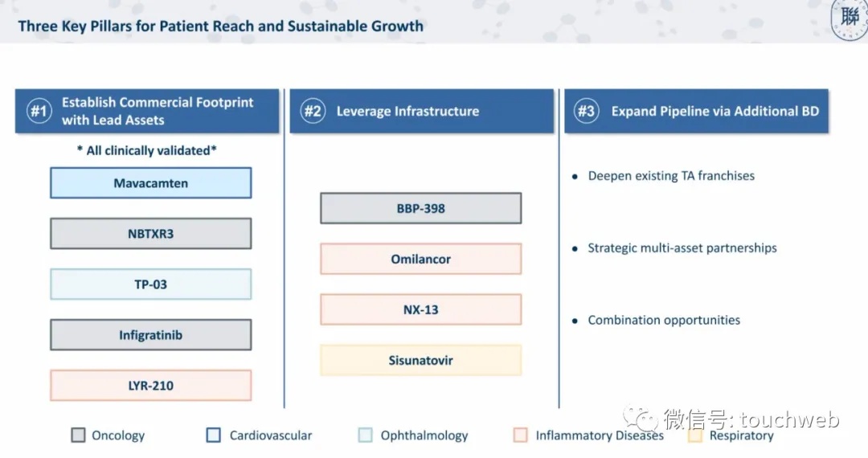Image resolution: width=868 pixels, height=458 pixels.
Task: Click the #2 circle badge icon
Action: [x=313, y=111]
